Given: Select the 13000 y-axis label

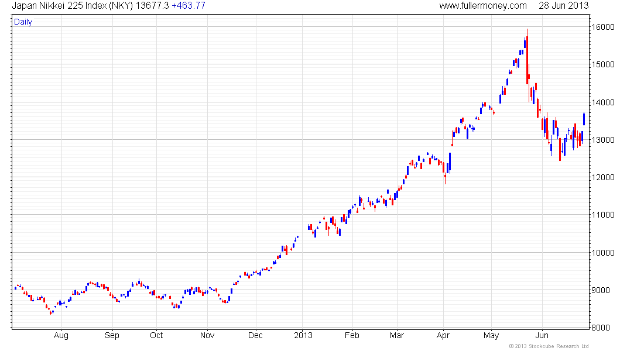Looking at the screenshot, I should click(603, 140).
